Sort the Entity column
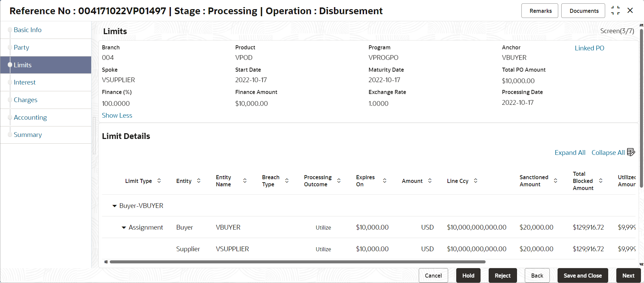 coord(199,181)
